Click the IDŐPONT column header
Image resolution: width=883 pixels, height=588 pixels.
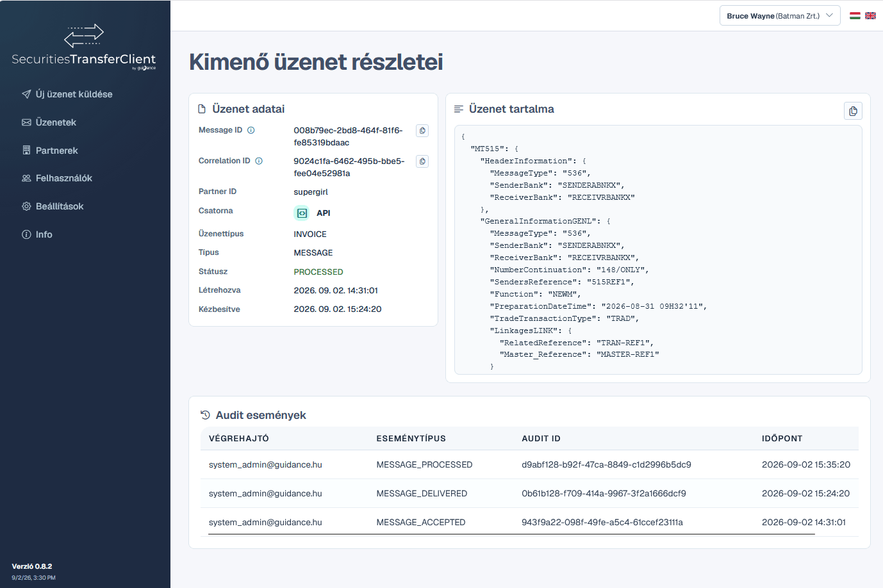click(x=782, y=439)
